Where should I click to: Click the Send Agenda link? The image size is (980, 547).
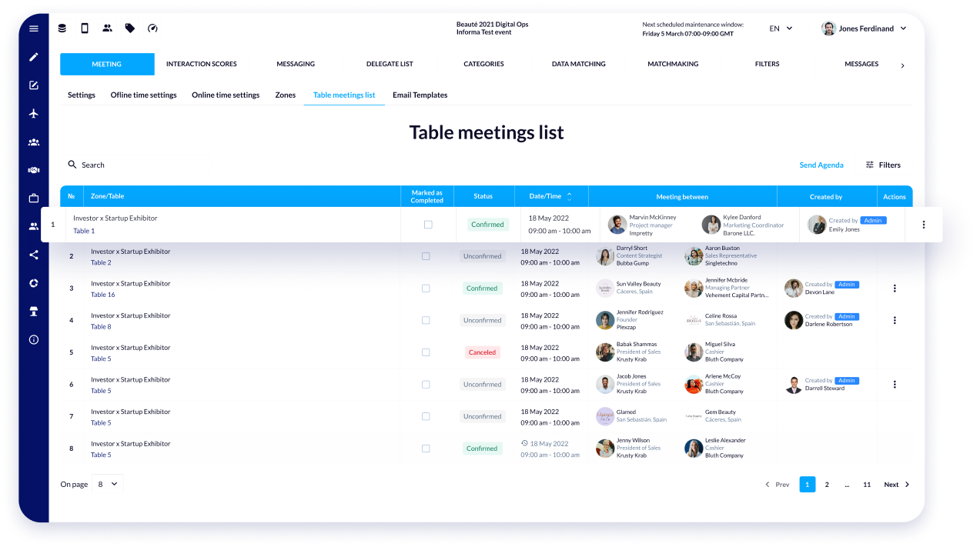(x=821, y=165)
